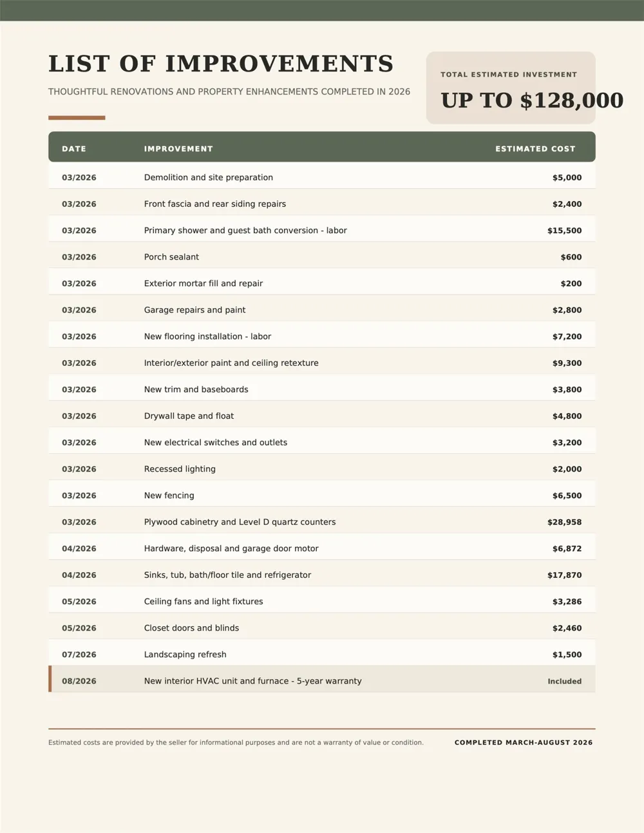Click the List of Improvements heading
The height and width of the screenshot is (833, 644).
[221, 64]
